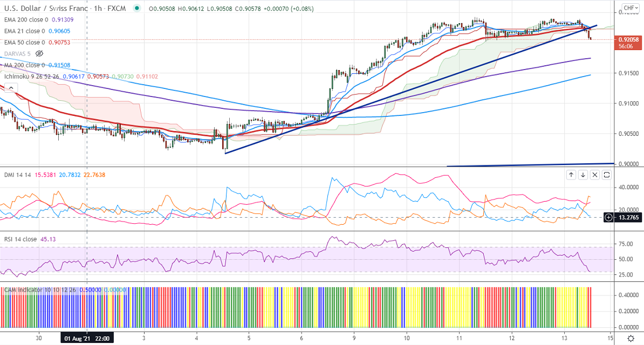Select the DARVAS 5 legend label
This screenshot has width=644, height=345.
(x=17, y=54)
